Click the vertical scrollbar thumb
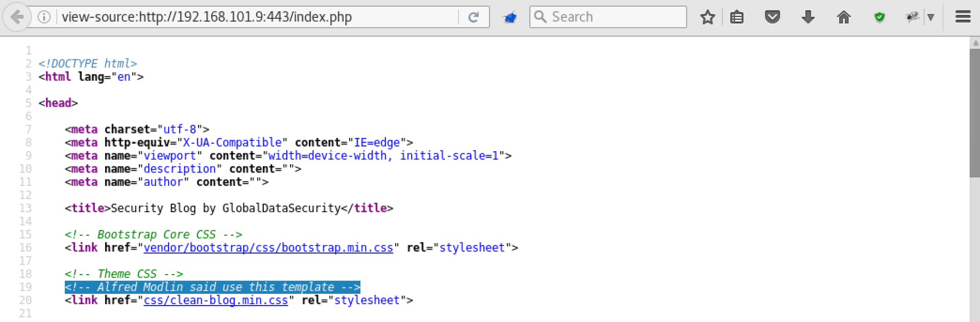This screenshot has width=980, height=322. tap(974, 112)
